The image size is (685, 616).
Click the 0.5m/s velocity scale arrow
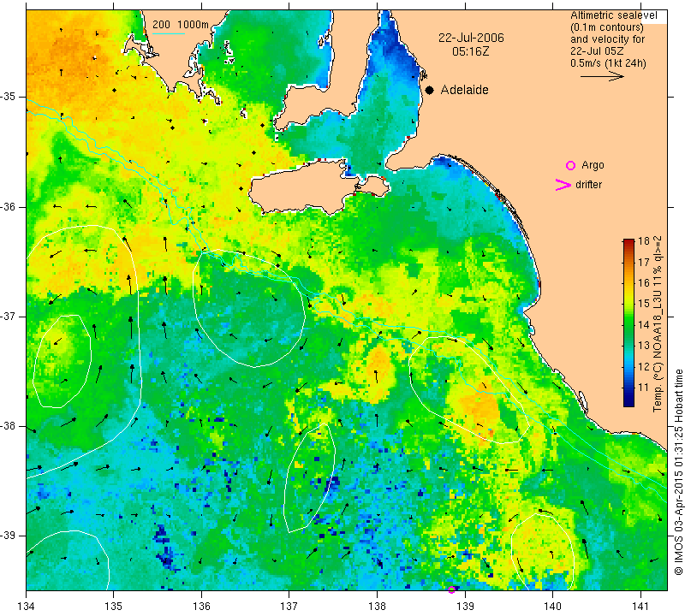point(602,76)
